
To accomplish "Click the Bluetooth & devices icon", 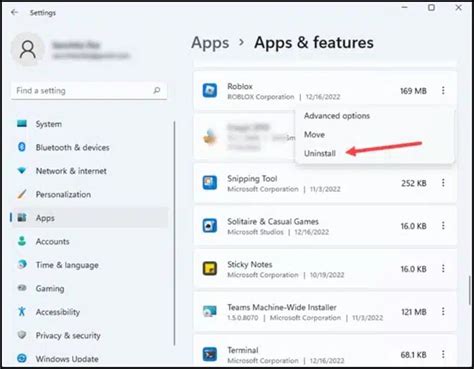I will point(22,147).
